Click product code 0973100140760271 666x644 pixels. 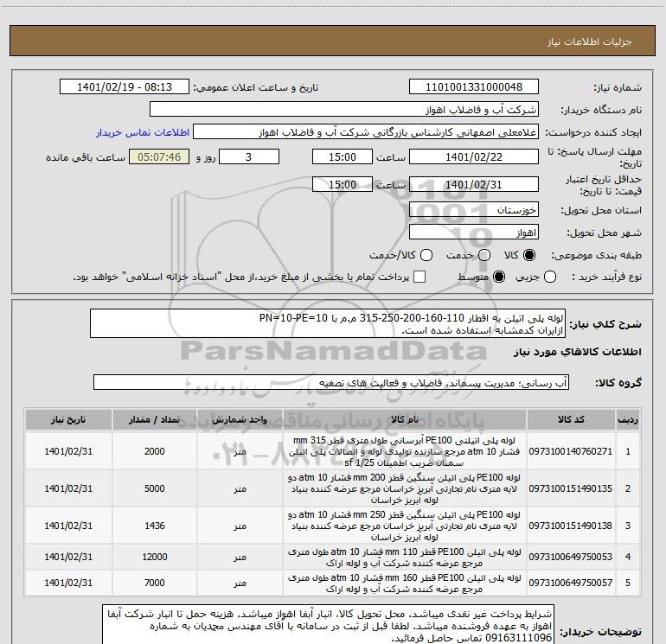pyautogui.click(x=571, y=451)
